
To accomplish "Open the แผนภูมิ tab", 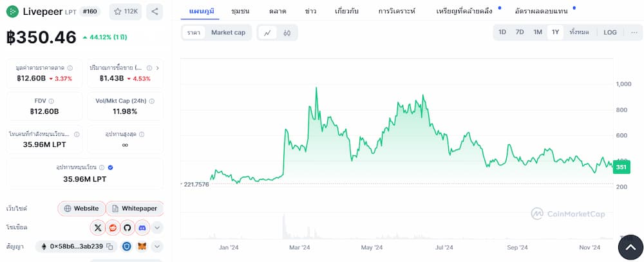I will tap(201, 11).
